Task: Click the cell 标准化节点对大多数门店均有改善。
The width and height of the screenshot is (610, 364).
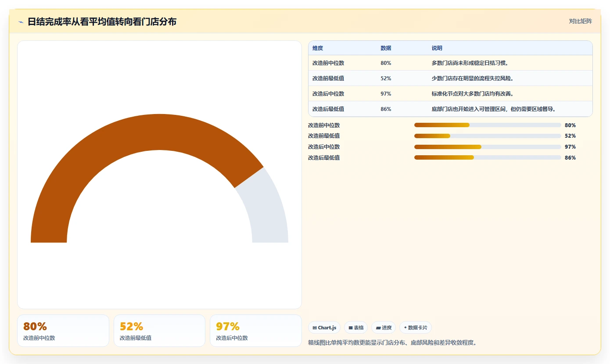Action: point(473,94)
